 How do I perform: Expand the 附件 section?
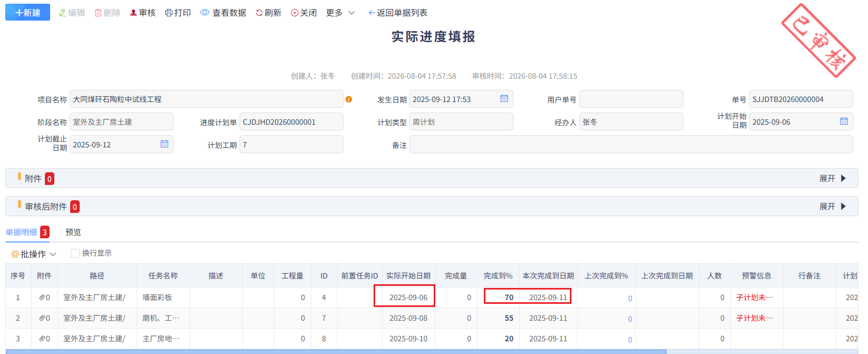[x=833, y=179]
